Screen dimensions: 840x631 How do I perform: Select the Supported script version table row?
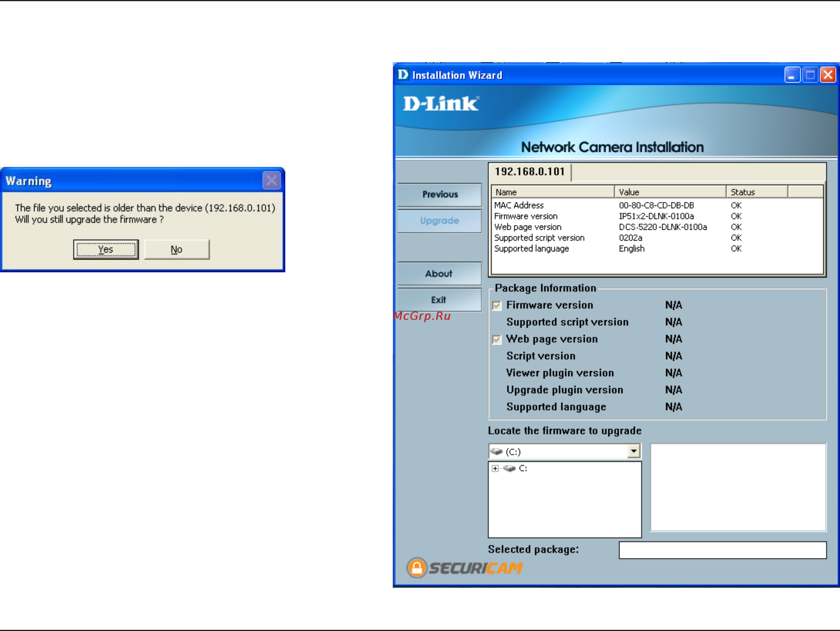point(657,238)
